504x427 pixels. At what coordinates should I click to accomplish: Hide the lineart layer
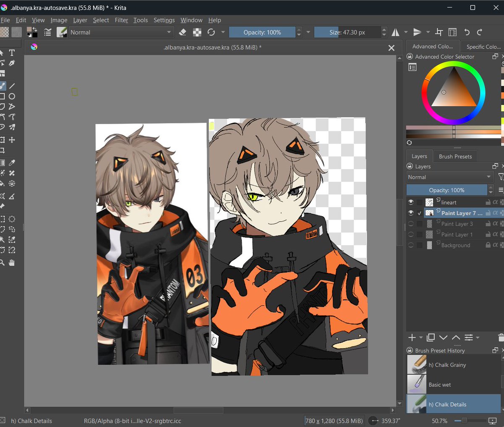411,202
